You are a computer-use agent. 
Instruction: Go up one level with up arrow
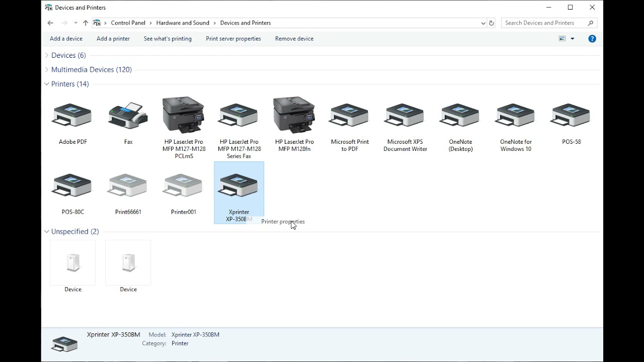[86, 23]
